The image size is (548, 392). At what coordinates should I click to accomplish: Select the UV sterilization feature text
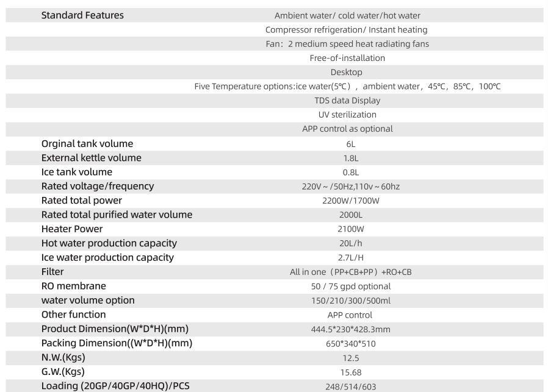(x=347, y=115)
